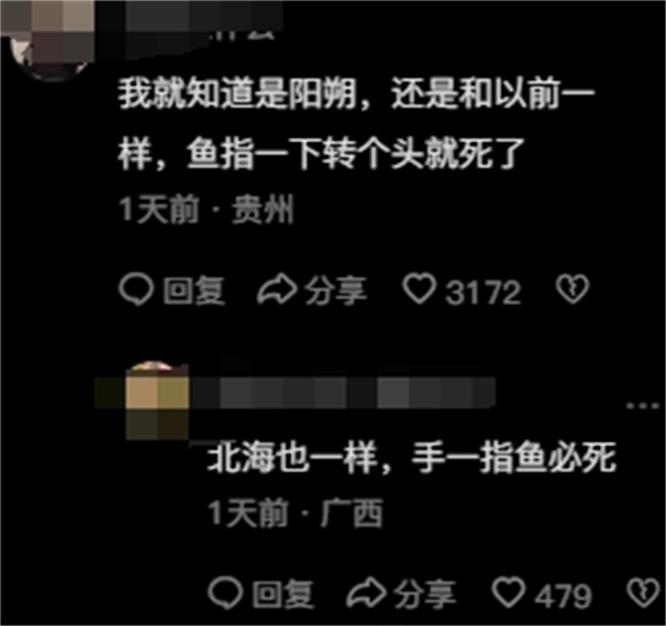Click the 3172 like count
666x626 pixels.
tap(483, 292)
